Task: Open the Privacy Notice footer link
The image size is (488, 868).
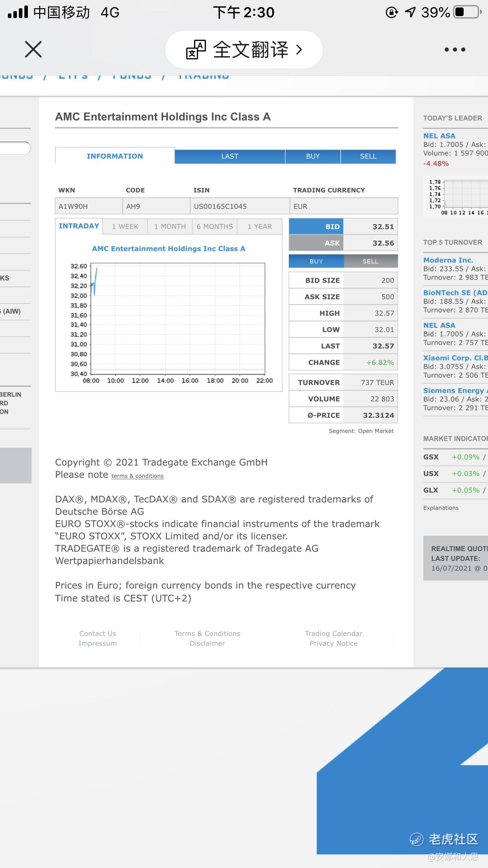Action: click(334, 644)
